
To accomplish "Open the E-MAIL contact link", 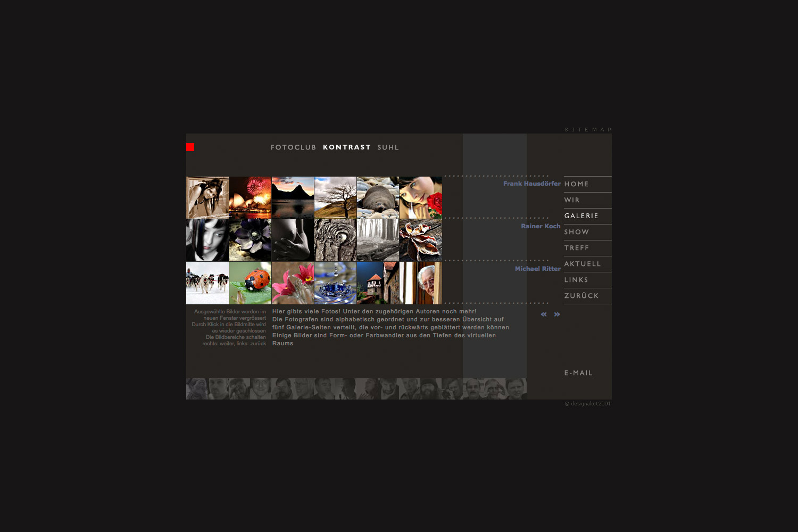I will click(579, 373).
